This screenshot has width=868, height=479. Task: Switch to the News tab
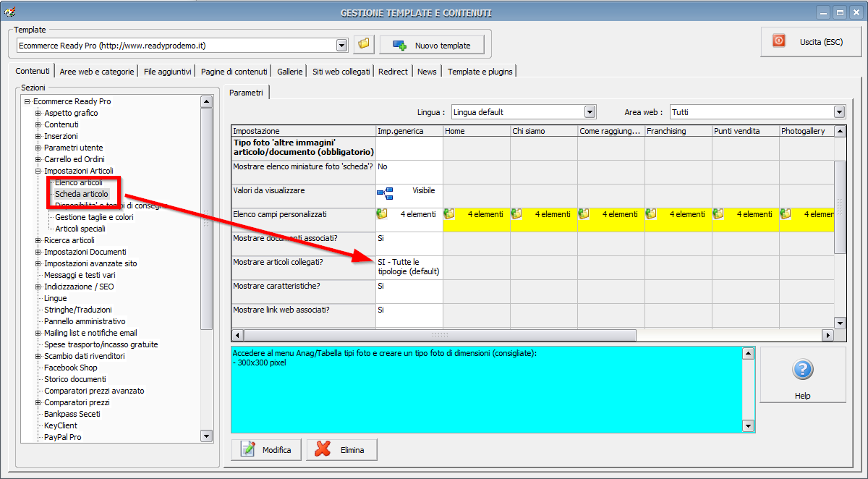pyautogui.click(x=427, y=72)
